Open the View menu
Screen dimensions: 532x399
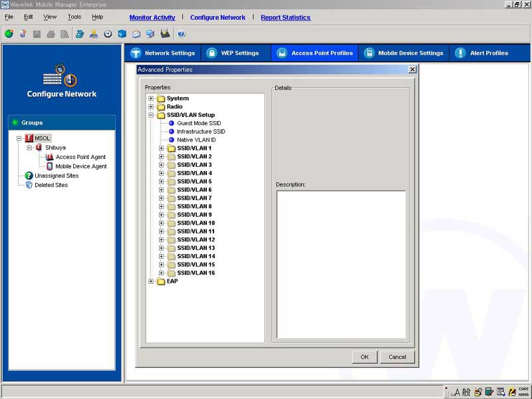tap(50, 17)
